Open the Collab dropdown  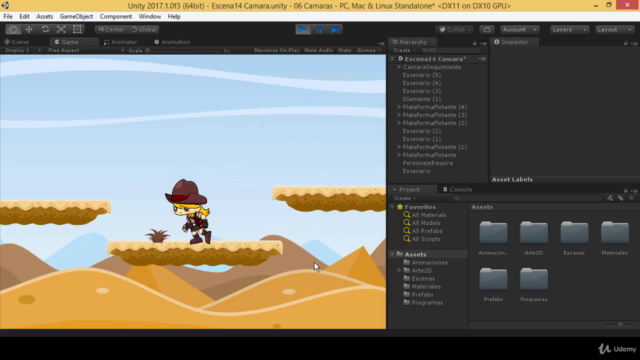[x=455, y=29]
